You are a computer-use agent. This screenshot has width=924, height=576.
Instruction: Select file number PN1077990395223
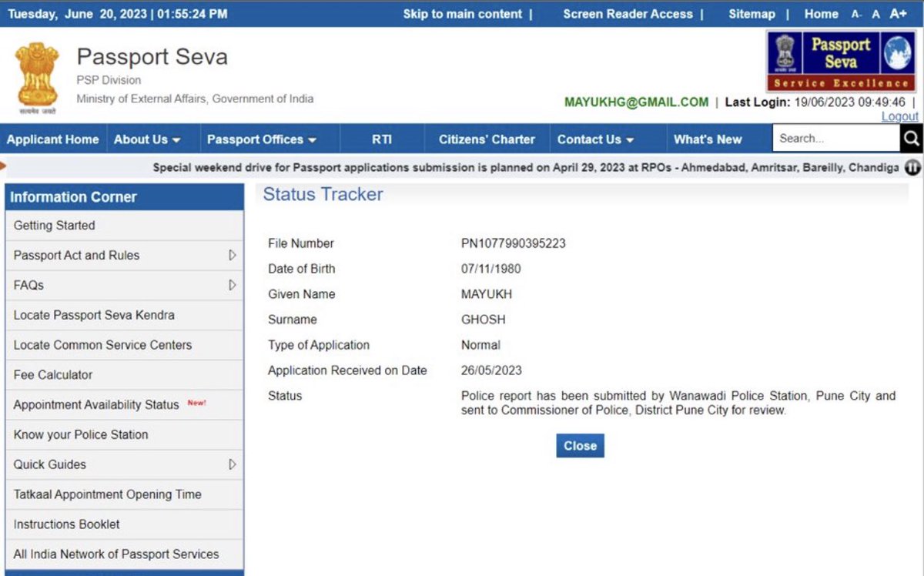[x=513, y=243]
